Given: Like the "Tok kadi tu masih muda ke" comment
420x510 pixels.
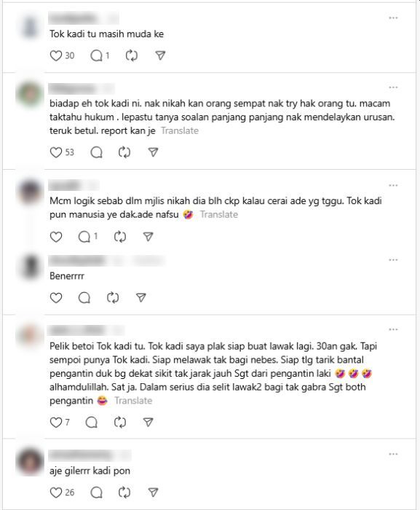Looking at the screenshot, I should coord(56,55).
